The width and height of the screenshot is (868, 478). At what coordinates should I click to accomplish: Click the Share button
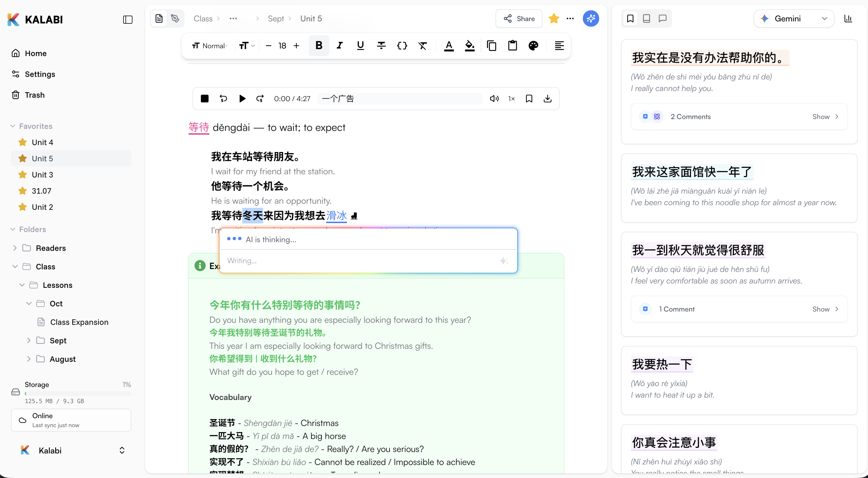pyautogui.click(x=519, y=18)
